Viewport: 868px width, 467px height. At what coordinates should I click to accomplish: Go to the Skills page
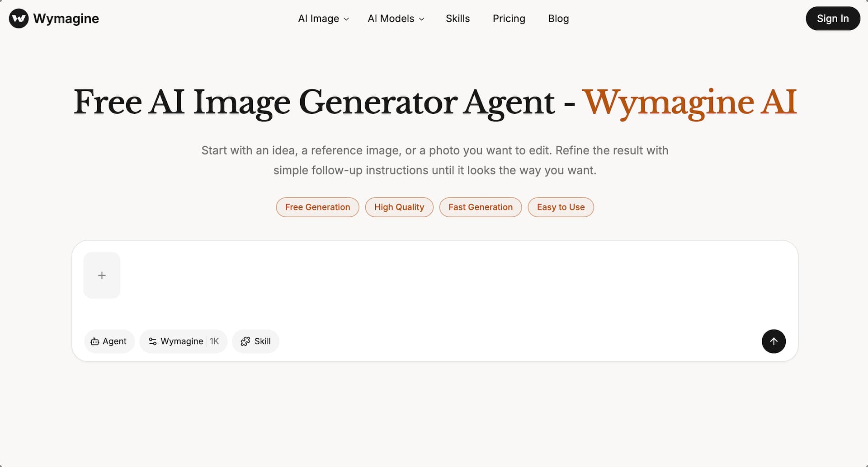coord(458,19)
